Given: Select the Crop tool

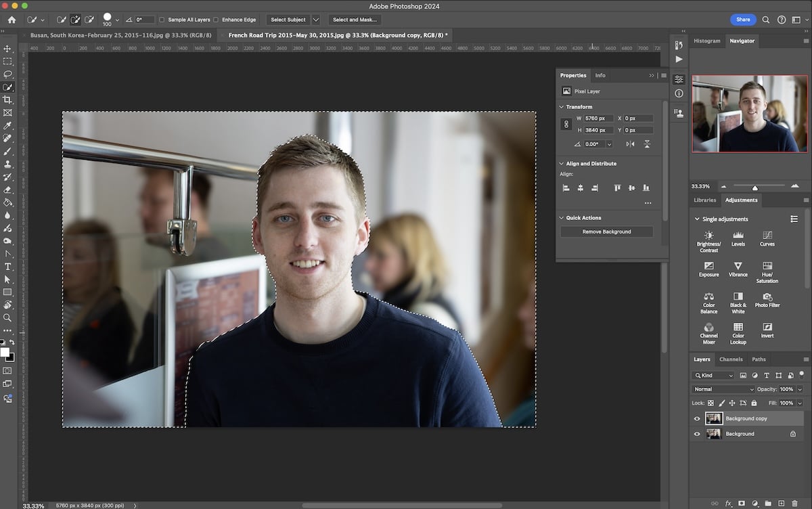Looking at the screenshot, I should point(8,99).
